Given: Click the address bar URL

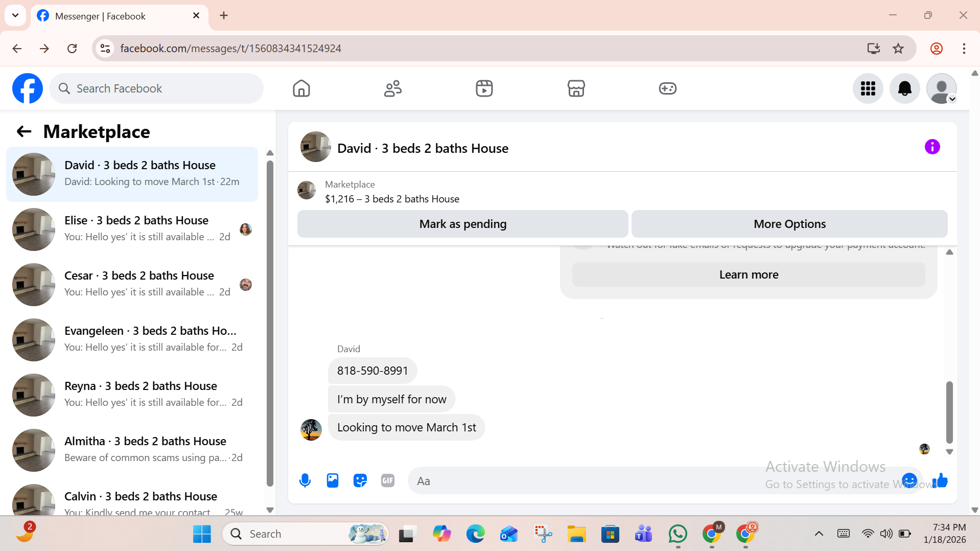Looking at the screenshot, I should (x=231, y=49).
